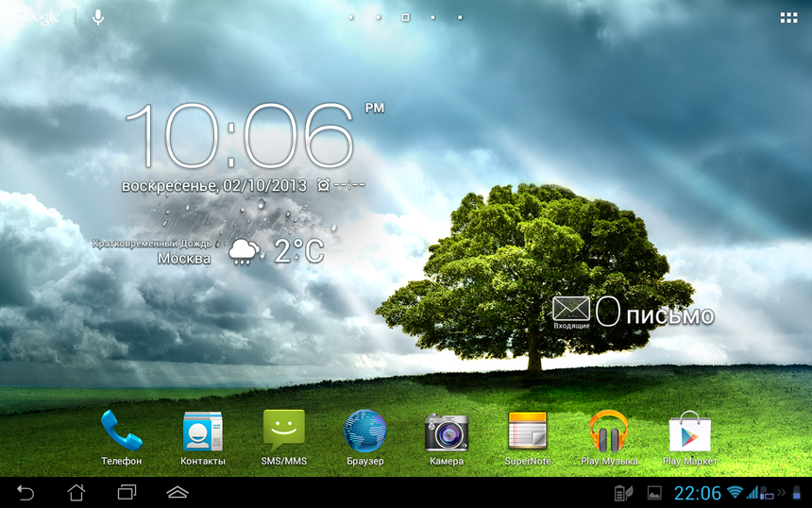Tap the 0 письмо mail counter
812x508 pixels.
pyautogui.click(x=655, y=313)
